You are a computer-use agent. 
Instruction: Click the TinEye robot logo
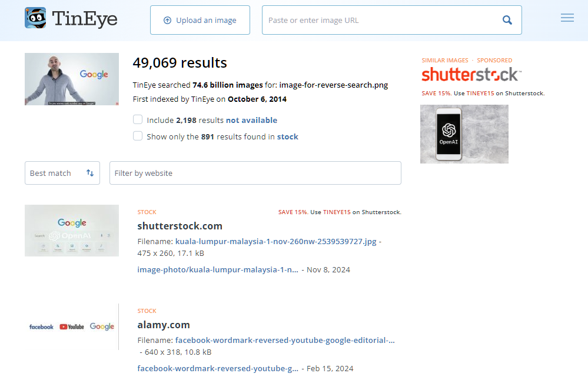coord(35,18)
